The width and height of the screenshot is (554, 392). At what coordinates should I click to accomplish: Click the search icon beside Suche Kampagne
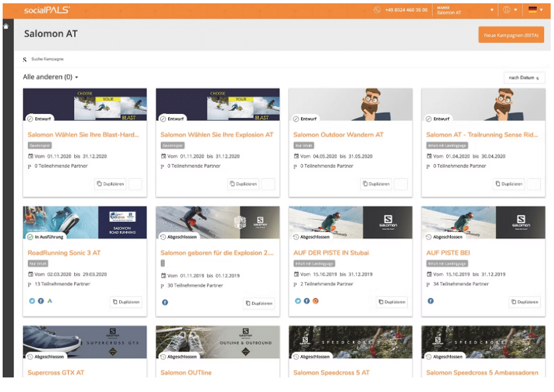(25, 60)
